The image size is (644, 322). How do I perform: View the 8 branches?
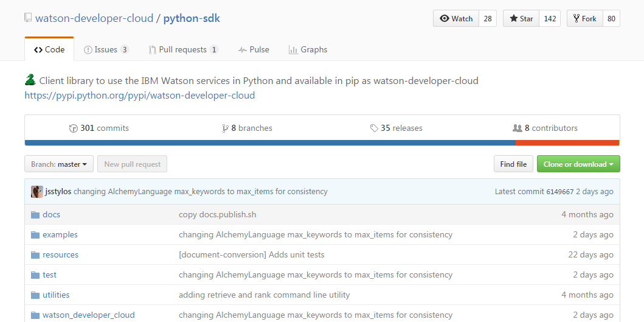point(247,128)
